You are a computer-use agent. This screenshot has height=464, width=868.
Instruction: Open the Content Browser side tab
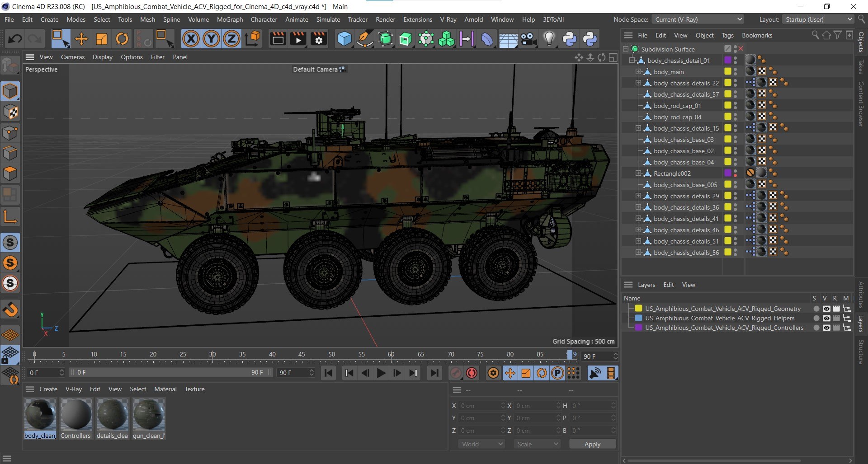(861, 104)
